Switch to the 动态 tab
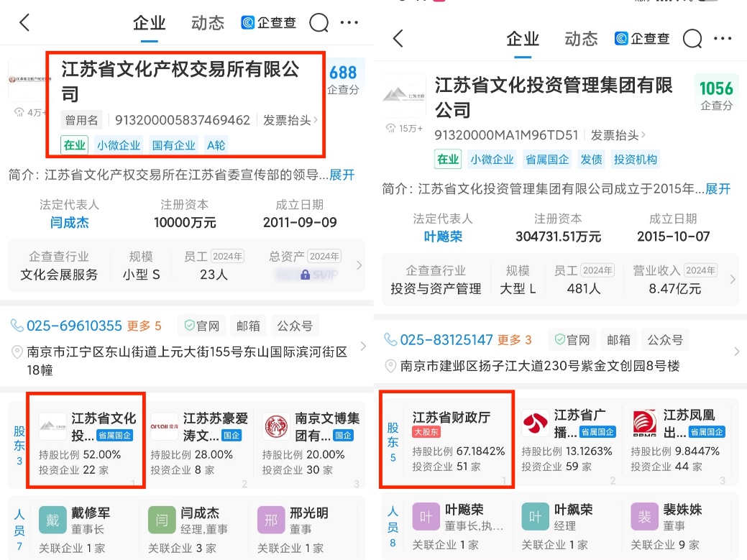This screenshot has height=560, width=747. tap(207, 22)
